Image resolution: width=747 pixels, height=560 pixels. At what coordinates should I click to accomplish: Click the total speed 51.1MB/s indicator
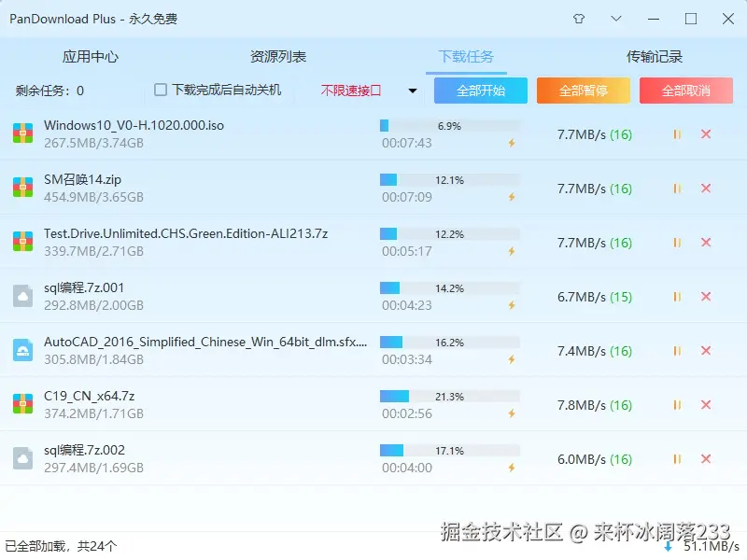[x=702, y=546]
